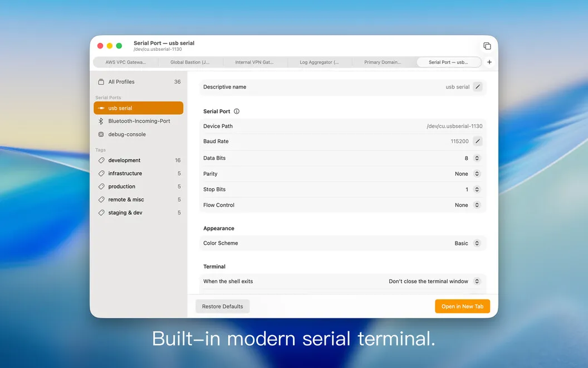Click the 'Device Path' label
The image size is (588, 368).
tap(218, 126)
